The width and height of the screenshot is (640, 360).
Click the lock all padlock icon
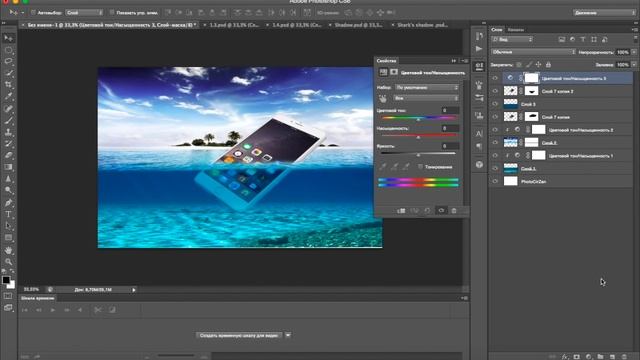[x=548, y=64]
